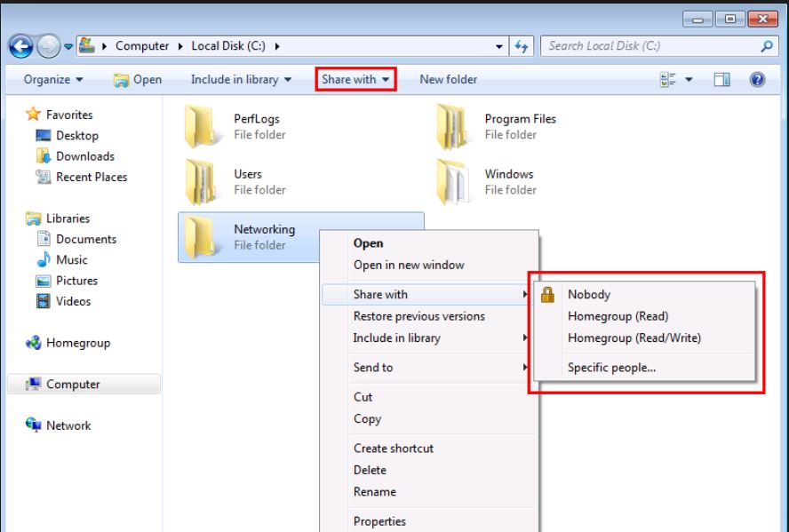Choose Open in the context menu
The image size is (789, 532).
(x=430, y=242)
